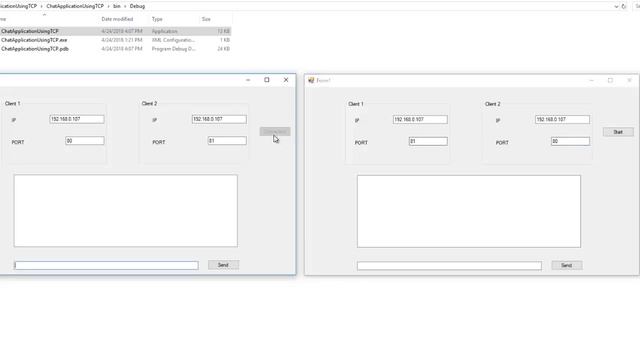Viewport: 640px width, 360px height.
Task: Click the chat history box in left window
Action: click(126, 211)
